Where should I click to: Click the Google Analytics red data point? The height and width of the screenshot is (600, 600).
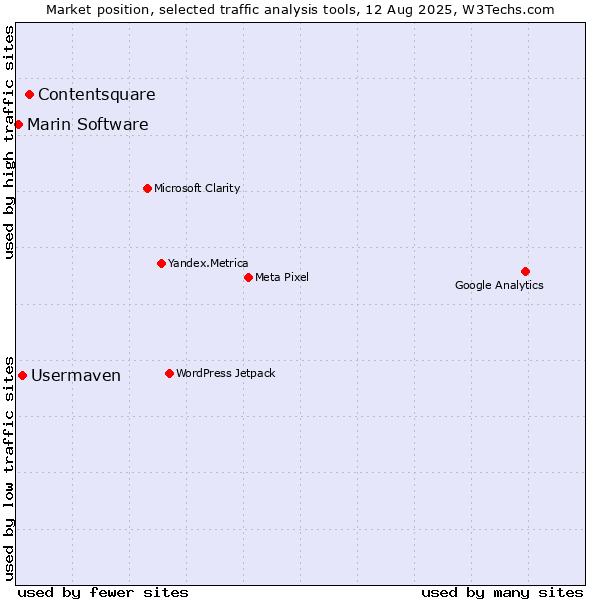point(525,271)
